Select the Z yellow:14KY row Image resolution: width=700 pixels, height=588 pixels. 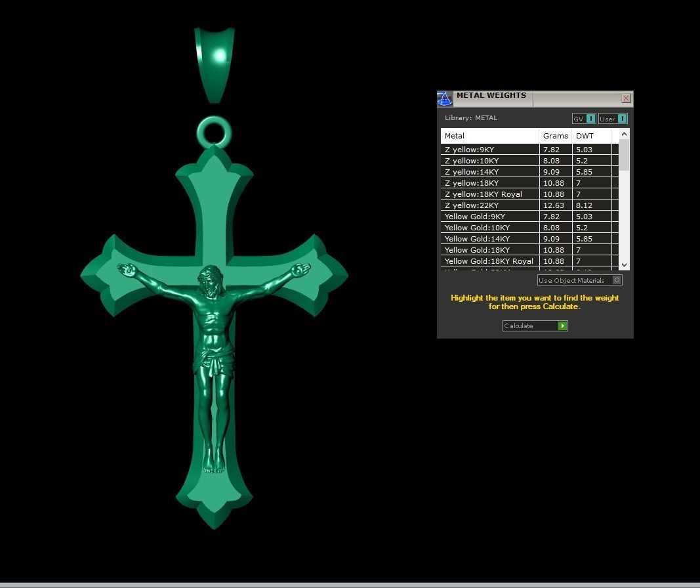click(529, 172)
